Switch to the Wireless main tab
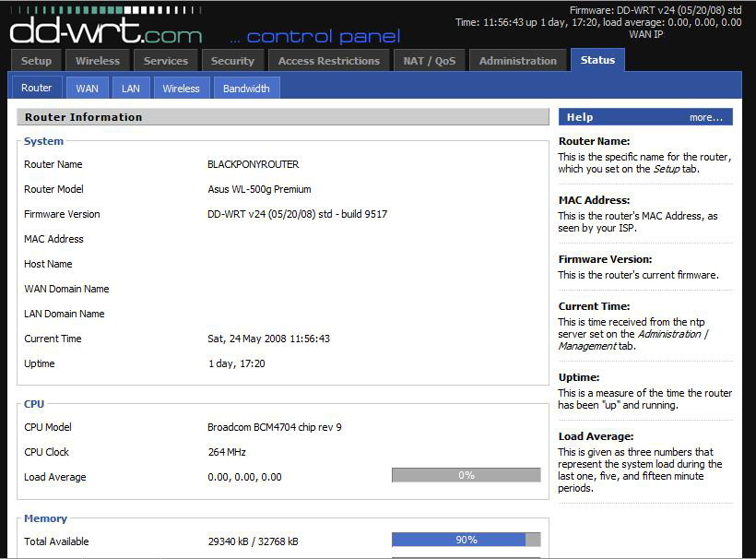756x559 pixels. [x=98, y=61]
